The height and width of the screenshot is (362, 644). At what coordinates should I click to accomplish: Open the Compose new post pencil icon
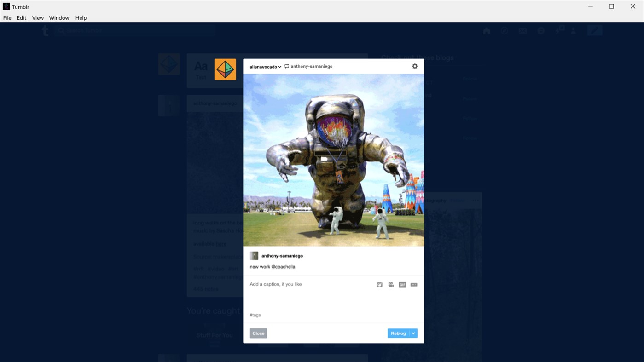pyautogui.click(x=594, y=30)
